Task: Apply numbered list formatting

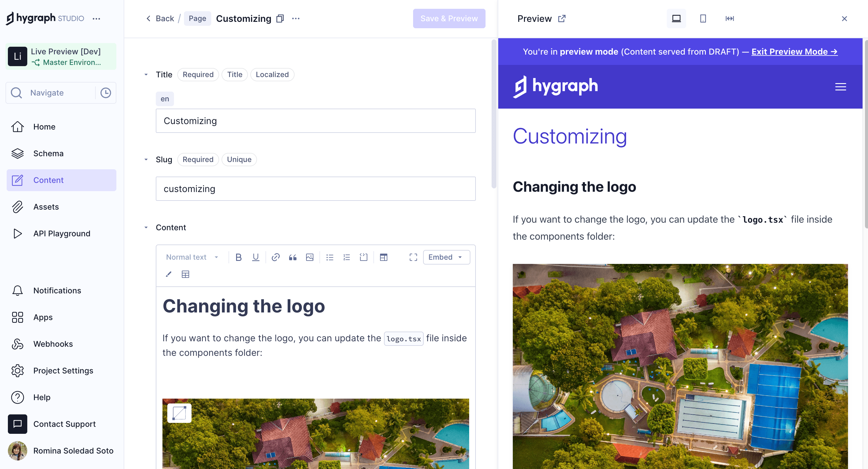Action: [x=346, y=257]
